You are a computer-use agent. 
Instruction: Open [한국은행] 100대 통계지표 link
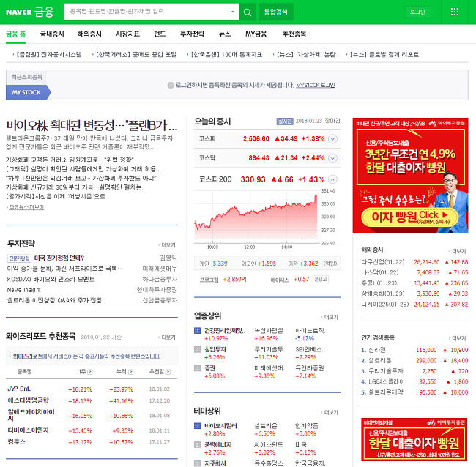click(x=226, y=55)
